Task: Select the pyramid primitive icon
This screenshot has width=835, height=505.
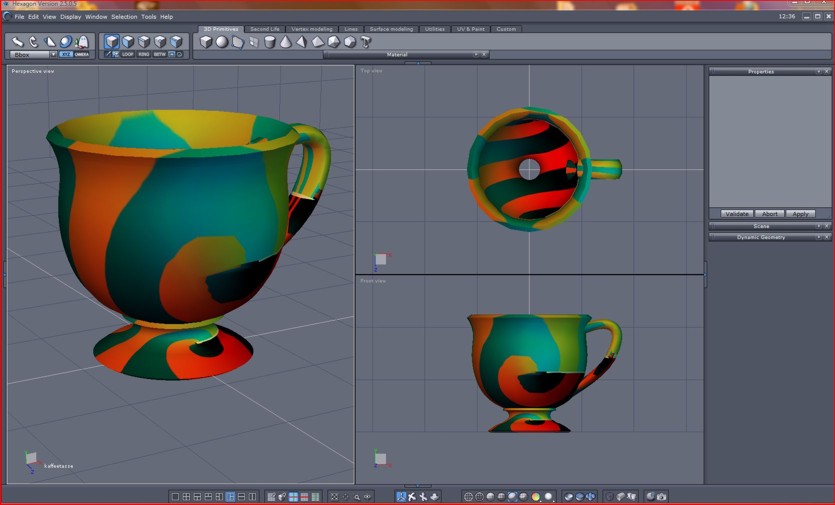Action: pos(301,42)
